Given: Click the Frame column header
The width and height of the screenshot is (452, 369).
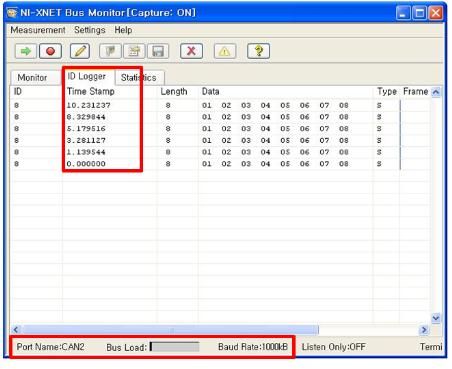Looking at the screenshot, I should 415,91.
